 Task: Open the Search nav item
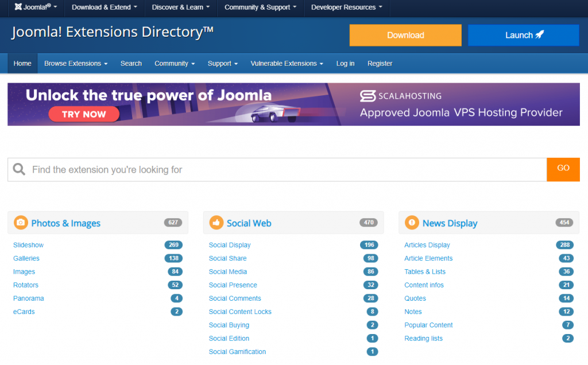click(131, 63)
